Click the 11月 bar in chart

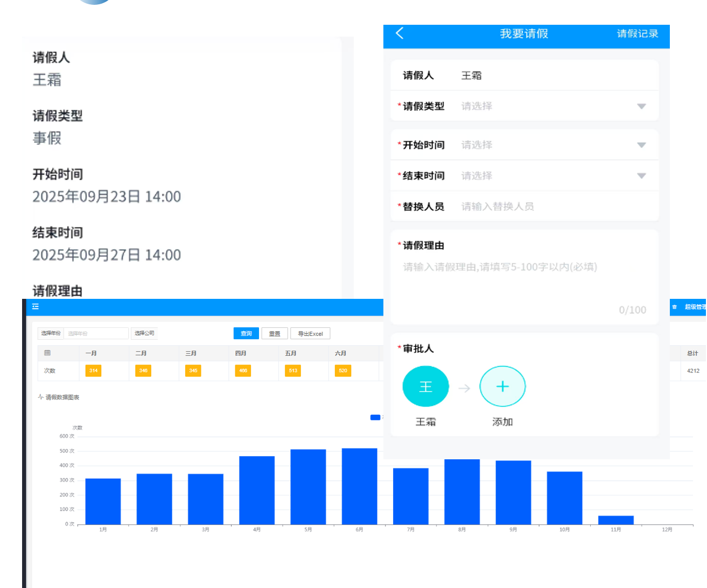click(x=615, y=520)
